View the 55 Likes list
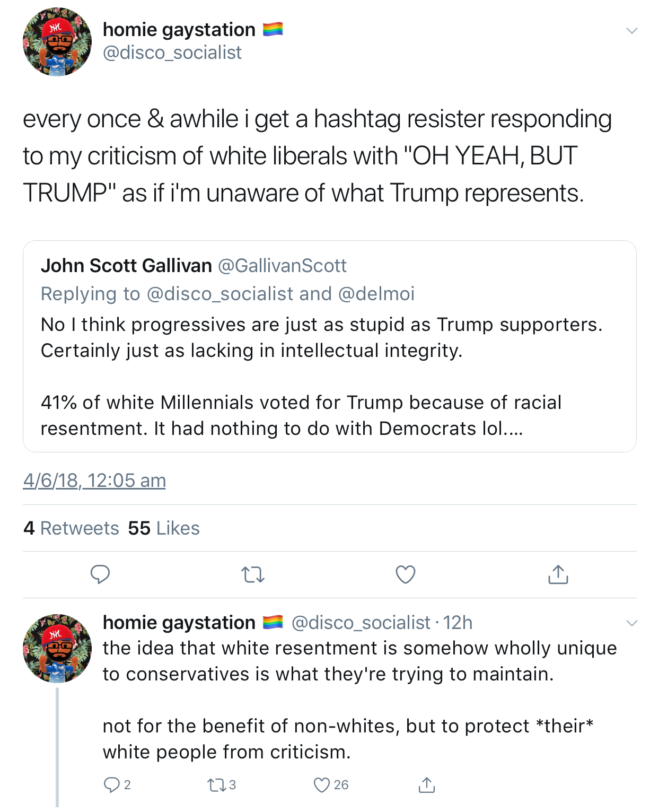The width and height of the screenshot is (650, 812). [x=164, y=528]
